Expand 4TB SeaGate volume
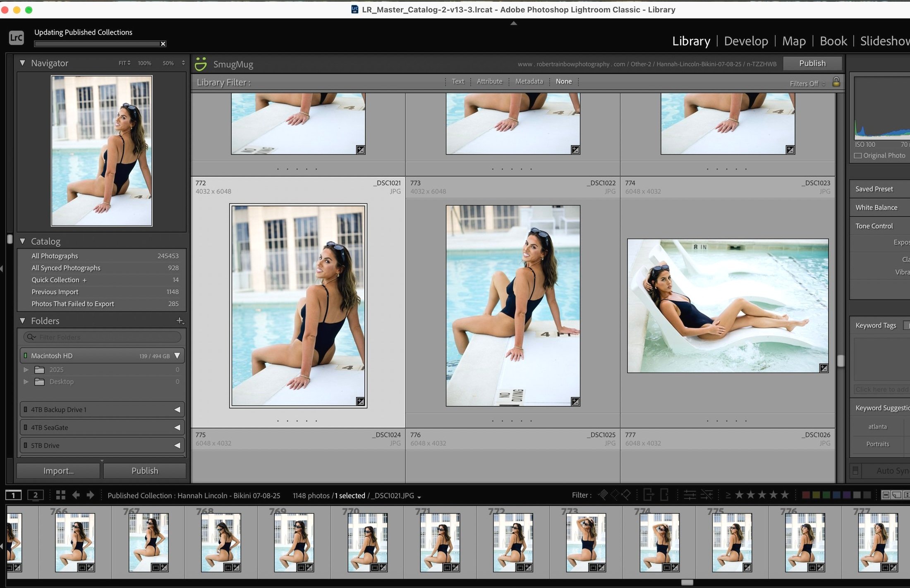 click(x=177, y=428)
